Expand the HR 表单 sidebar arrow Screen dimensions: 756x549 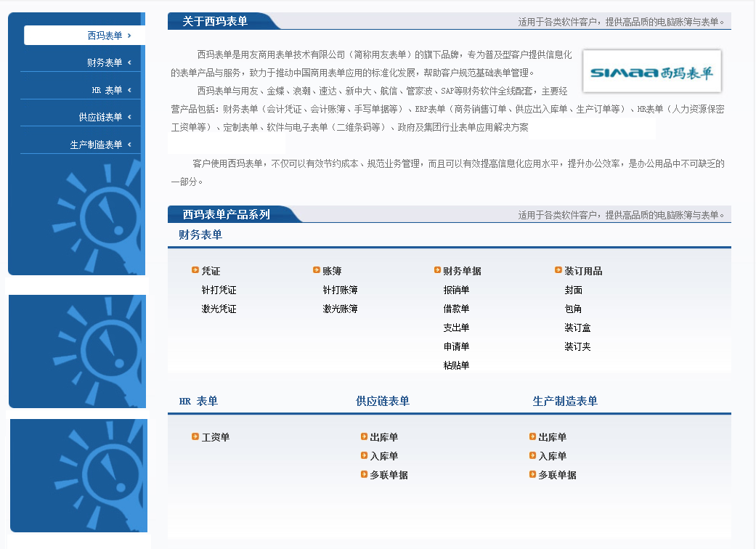[x=129, y=90]
